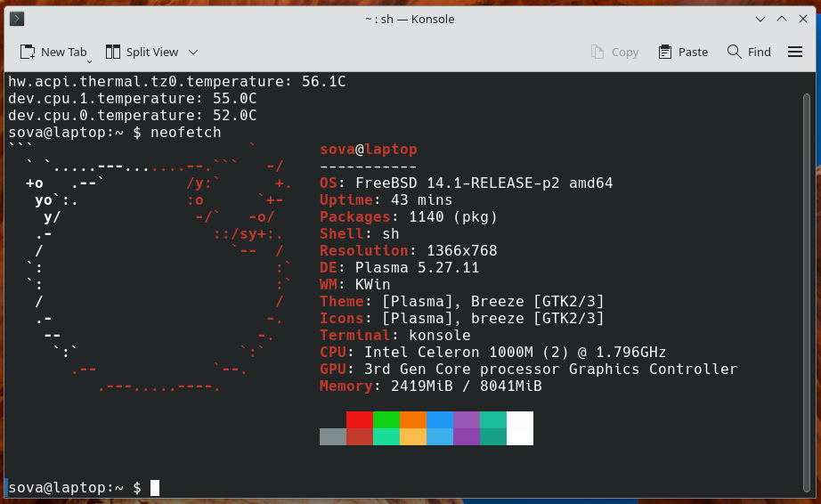
Task: Click the DE value 'Plasma 5.27.11'
Action: 418,267
